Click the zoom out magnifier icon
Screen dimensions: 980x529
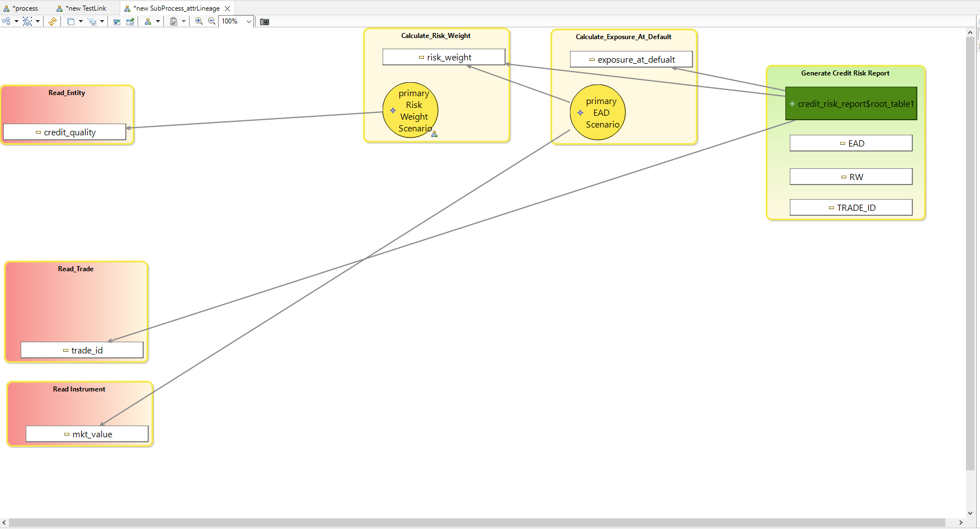211,21
